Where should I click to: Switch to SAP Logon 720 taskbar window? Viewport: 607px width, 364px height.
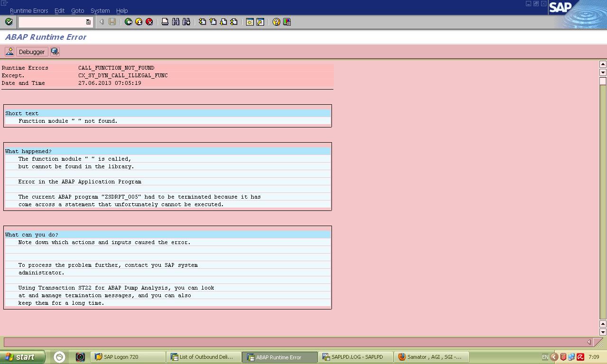(128, 357)
